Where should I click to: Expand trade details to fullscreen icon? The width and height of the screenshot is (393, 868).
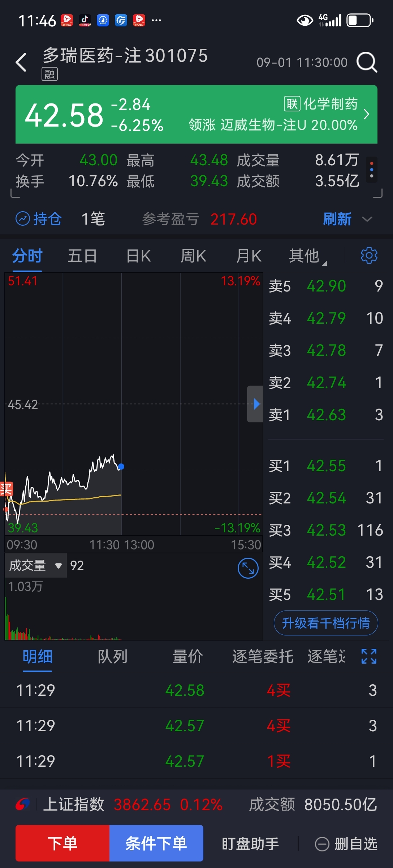[x=369, y=656]
